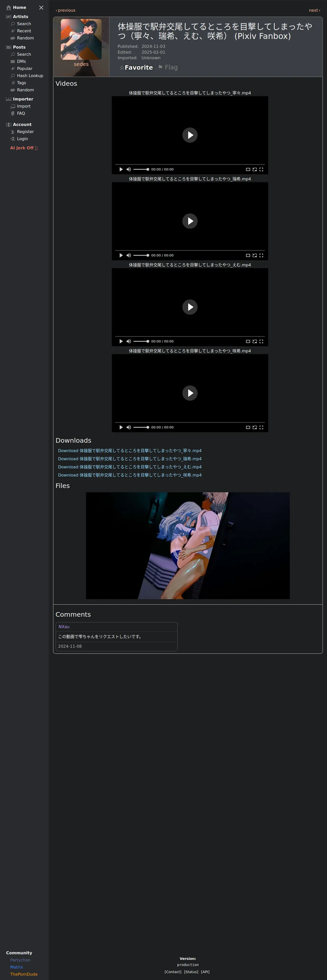Click the artist avatar above sedes
Viewport: 327px width, 980px height.
[81, 40]
